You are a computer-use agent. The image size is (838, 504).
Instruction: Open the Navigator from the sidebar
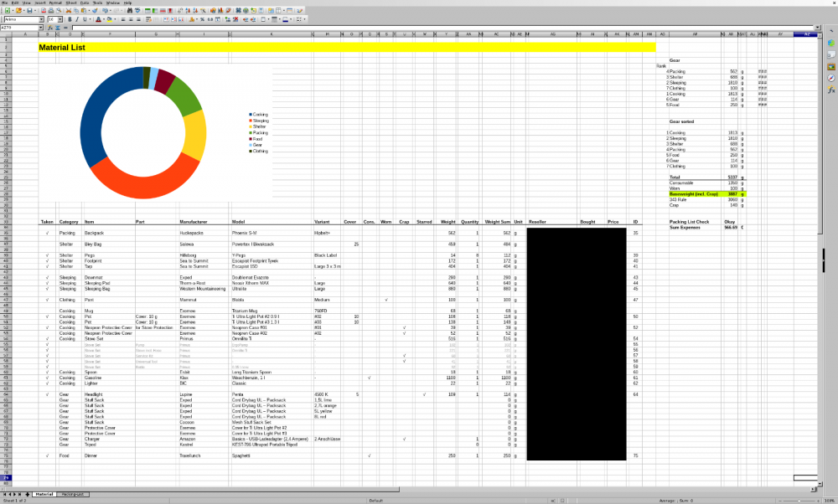point(831,78)
